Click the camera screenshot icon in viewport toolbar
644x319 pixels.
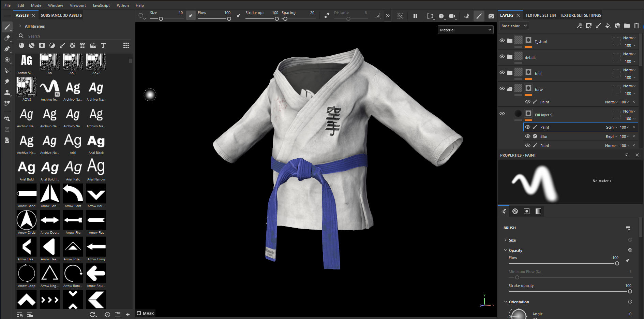[491, 16]
